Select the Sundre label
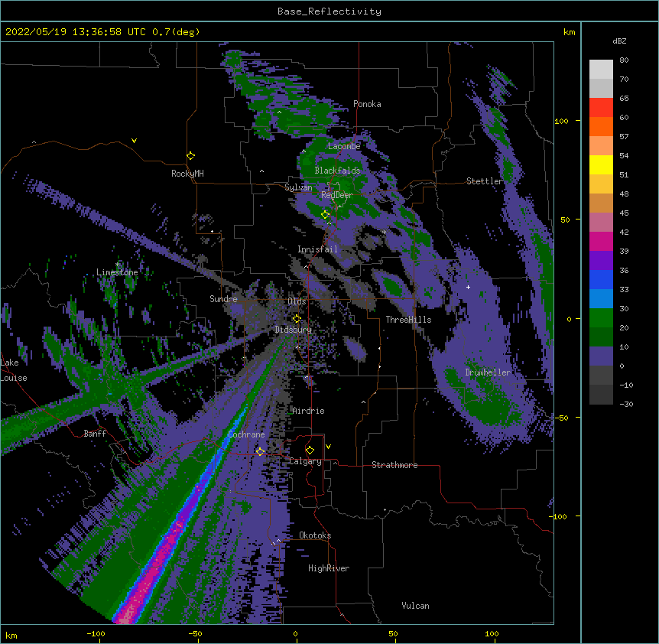The width and height of the screenshot is (659, 644). point(223,299)
